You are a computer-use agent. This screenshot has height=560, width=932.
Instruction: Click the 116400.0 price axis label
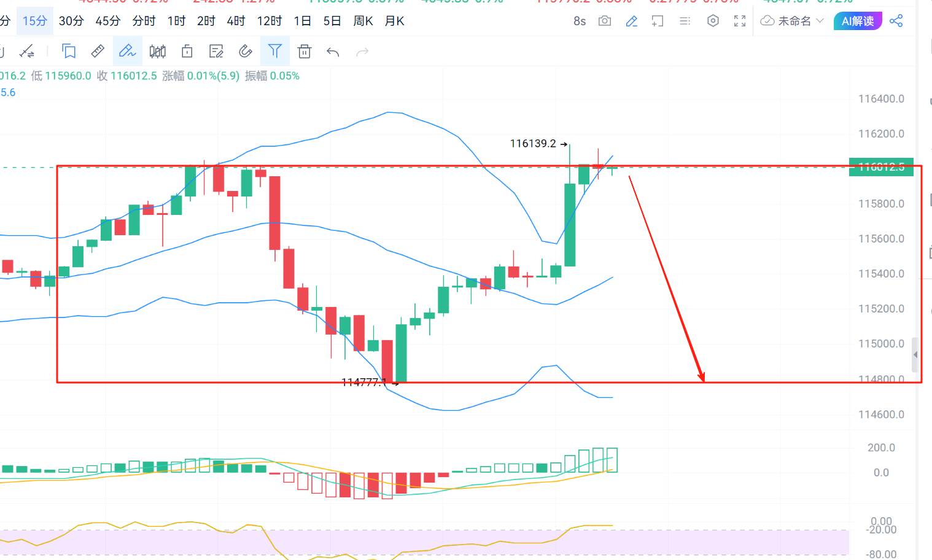(x=881, y=99)
